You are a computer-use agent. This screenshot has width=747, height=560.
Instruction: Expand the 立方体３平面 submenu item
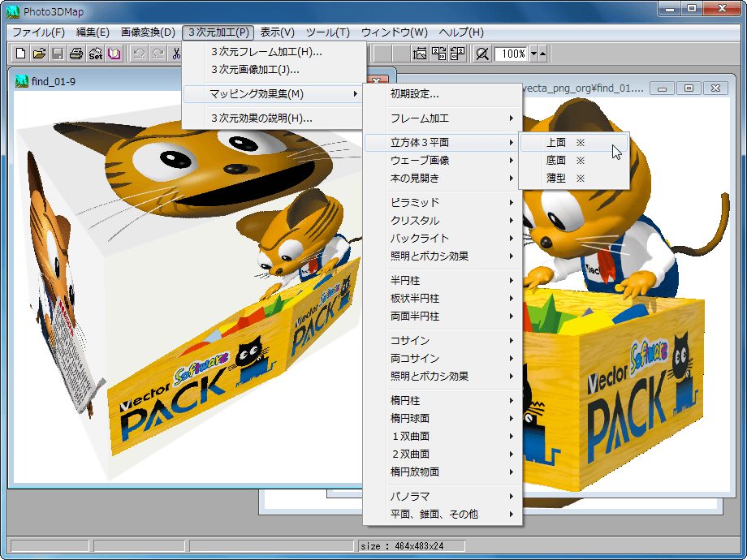coord(443,142)
